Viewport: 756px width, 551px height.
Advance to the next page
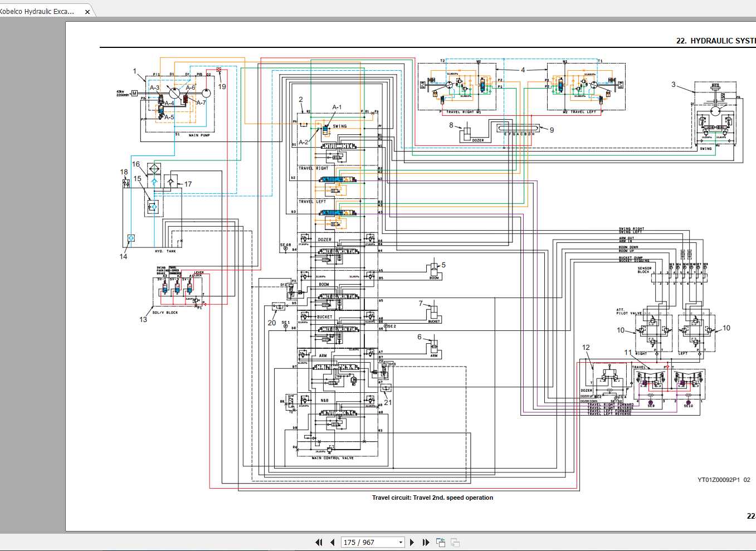[412, 542]
